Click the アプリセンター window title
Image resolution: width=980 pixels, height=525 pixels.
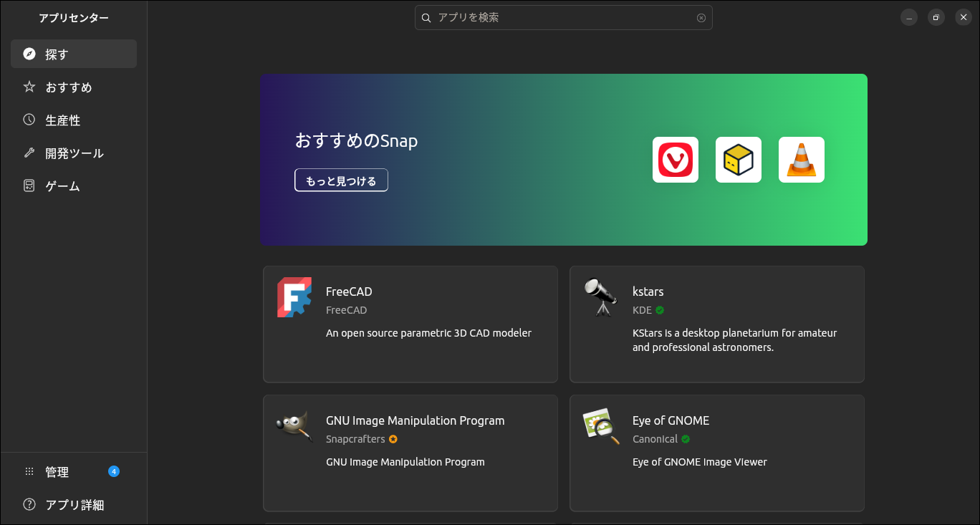[74, 18]
